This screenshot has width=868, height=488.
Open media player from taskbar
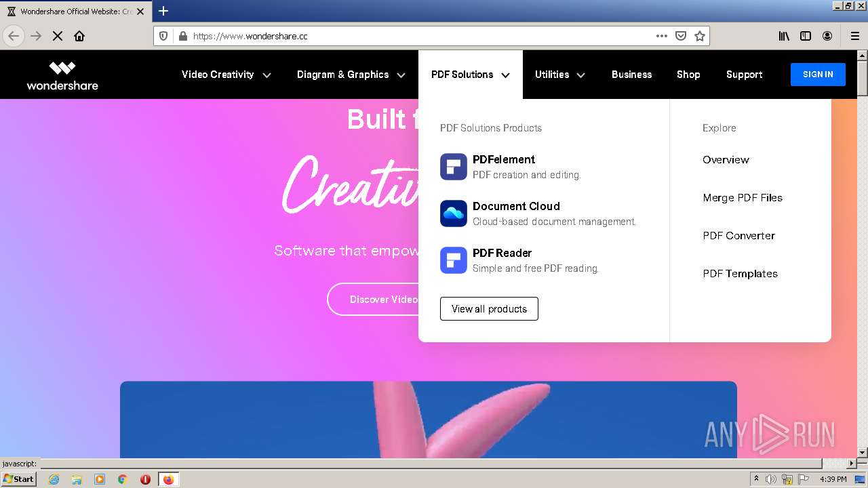(x=100, y=479)
